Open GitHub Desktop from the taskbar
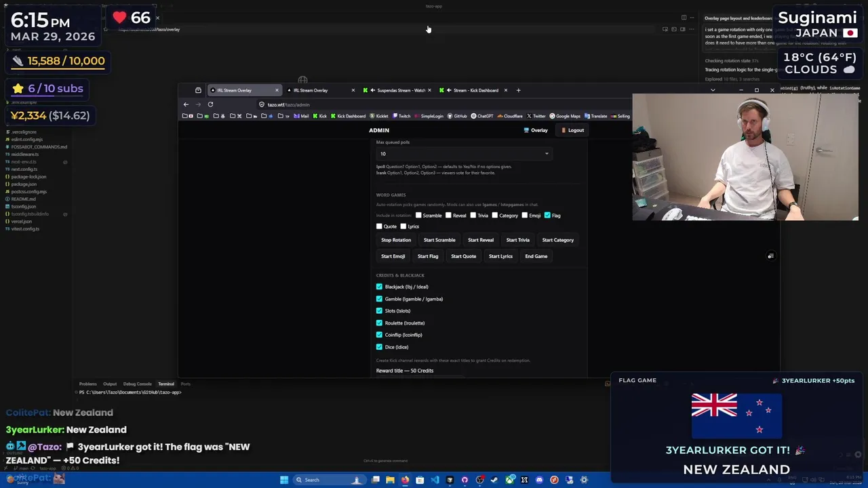 [465, 480]
